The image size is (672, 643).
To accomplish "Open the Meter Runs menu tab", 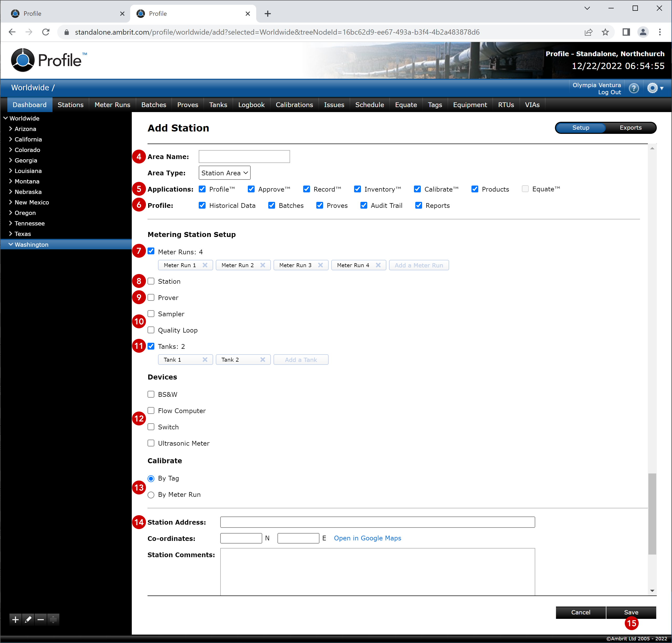I will pyautogui.click(x=112, y=105).
